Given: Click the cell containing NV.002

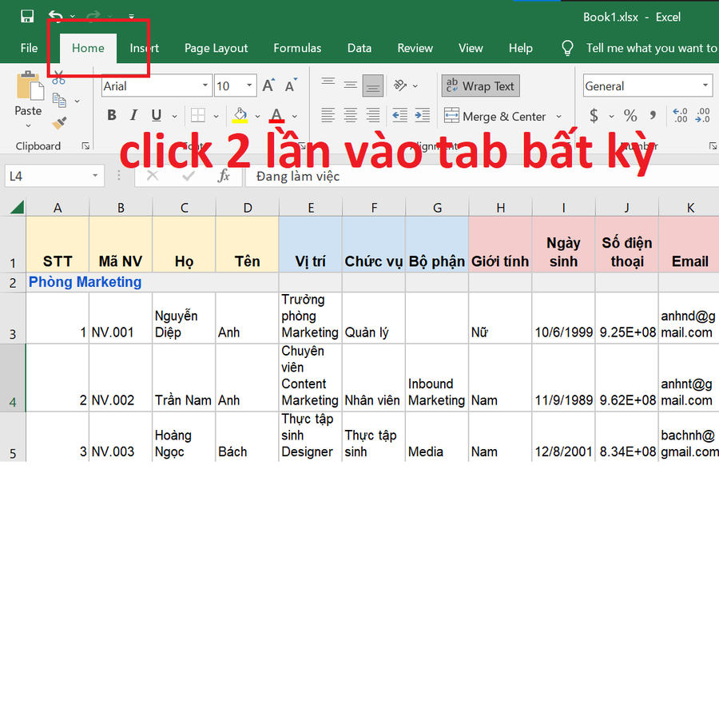Looking at the screenshot, I should [121, 378].
